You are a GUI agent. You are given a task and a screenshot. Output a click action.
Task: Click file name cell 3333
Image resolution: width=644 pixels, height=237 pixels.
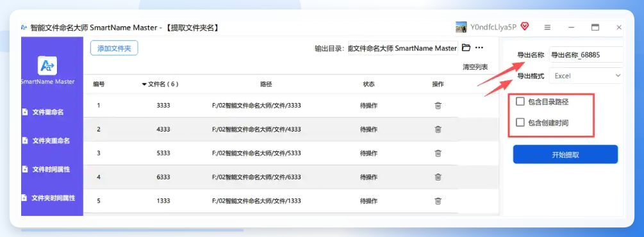point(163,106)
